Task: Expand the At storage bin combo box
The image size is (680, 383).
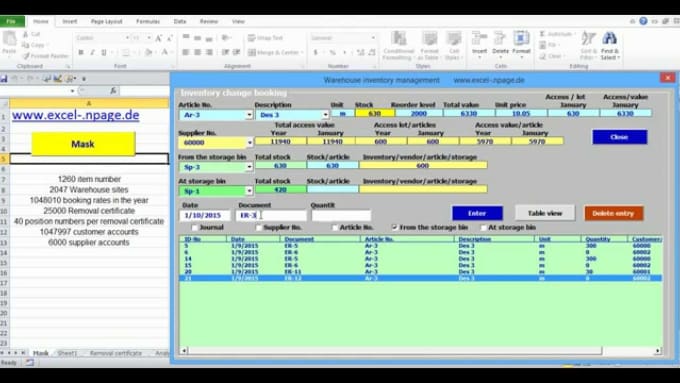Action: [x=249, y=191]
